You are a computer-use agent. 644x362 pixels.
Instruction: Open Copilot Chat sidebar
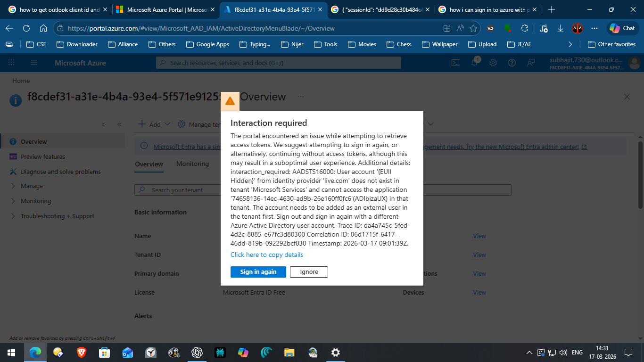(622, 28)
